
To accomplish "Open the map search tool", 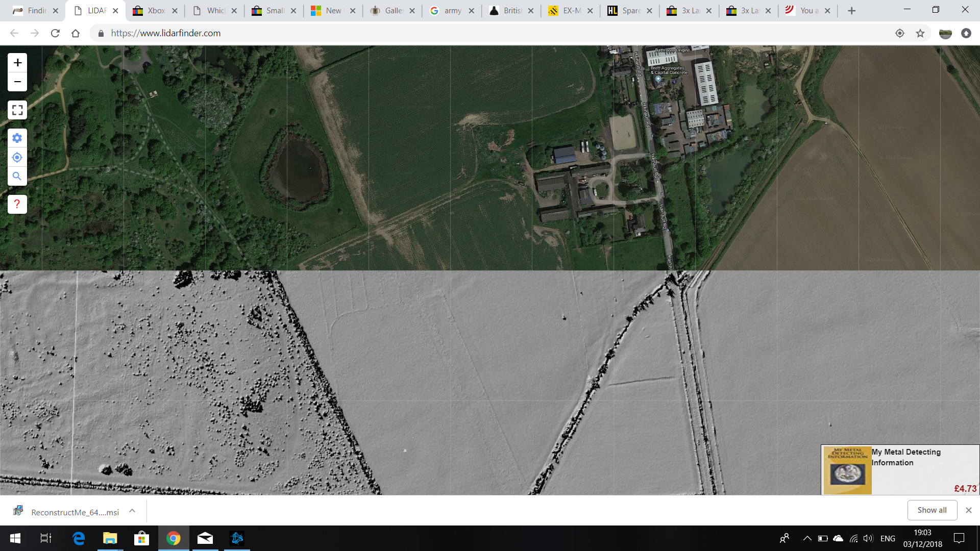I will [17, 176].
